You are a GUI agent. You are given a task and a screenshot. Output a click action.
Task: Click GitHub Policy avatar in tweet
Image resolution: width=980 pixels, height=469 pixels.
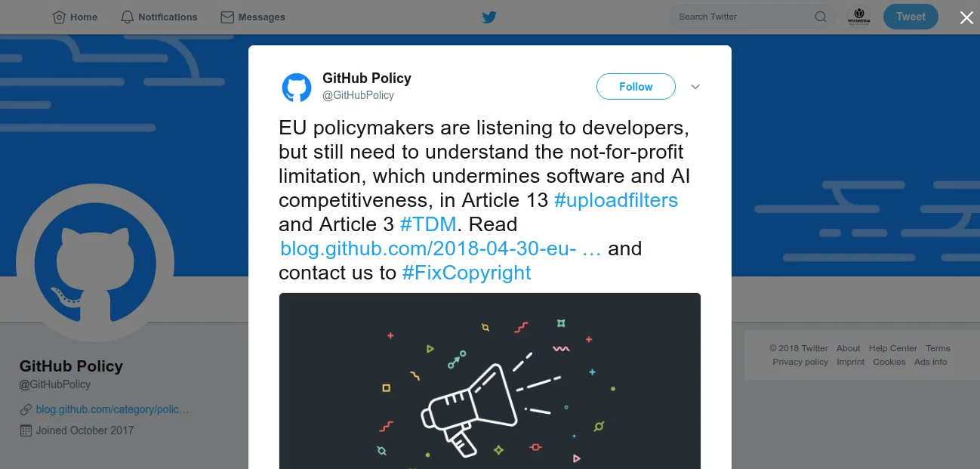(297, 87)
